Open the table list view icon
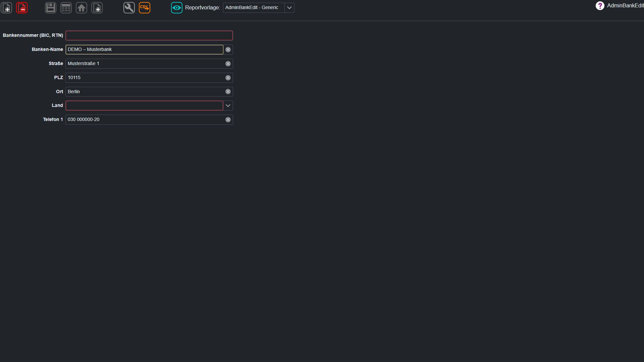644x362 pixels. (66, 8)
